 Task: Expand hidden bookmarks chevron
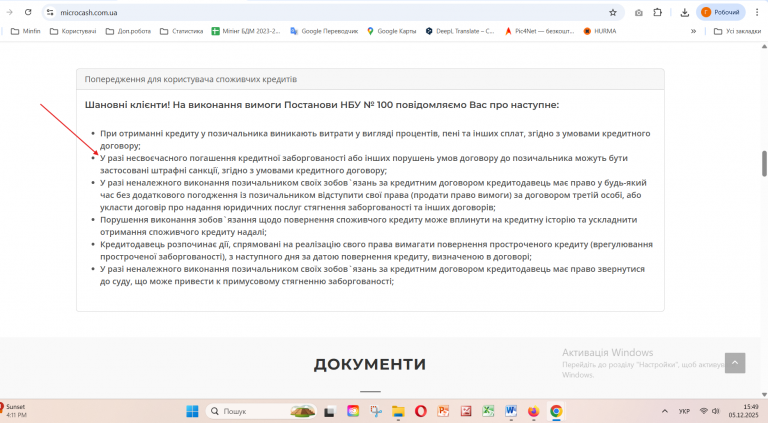coord(694,31)
